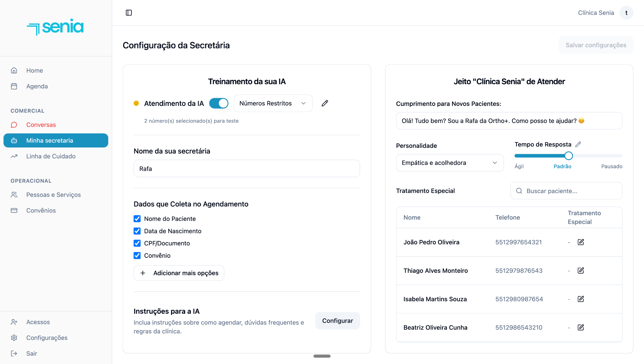Click the pencil icon beside Números Restritos

pos(325,103)
